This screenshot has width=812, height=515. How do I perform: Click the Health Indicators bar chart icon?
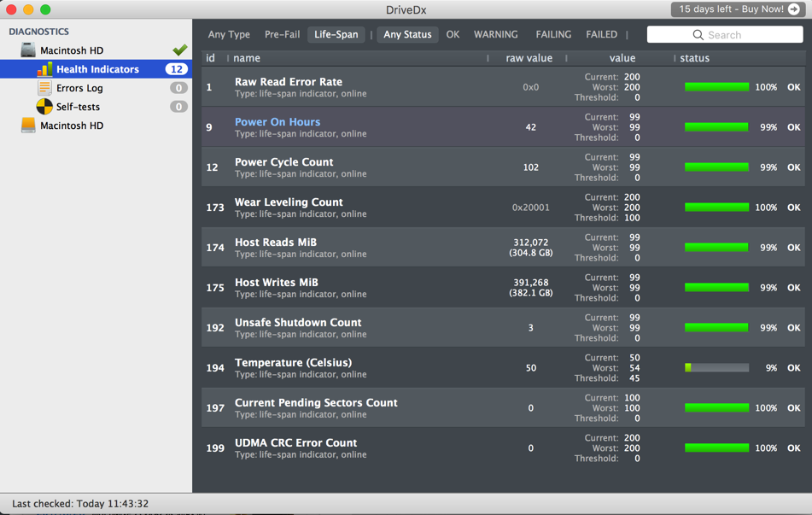tap(44, 69)
